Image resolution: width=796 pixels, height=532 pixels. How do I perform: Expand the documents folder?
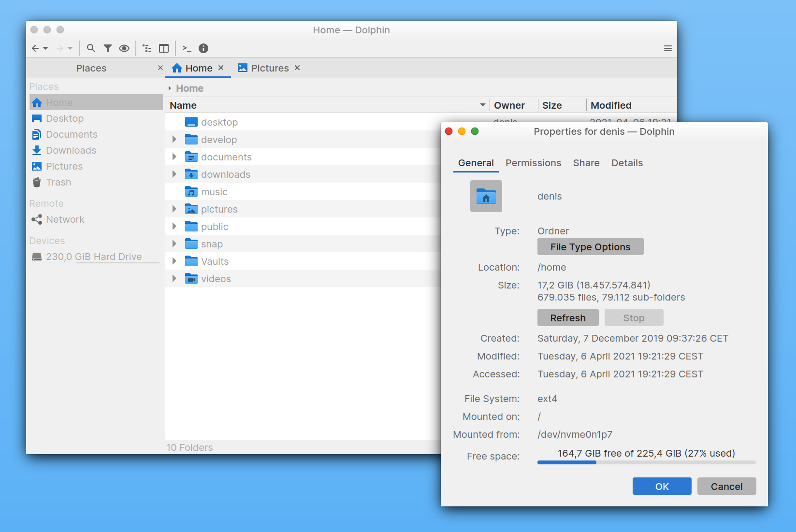click(174, 157)
